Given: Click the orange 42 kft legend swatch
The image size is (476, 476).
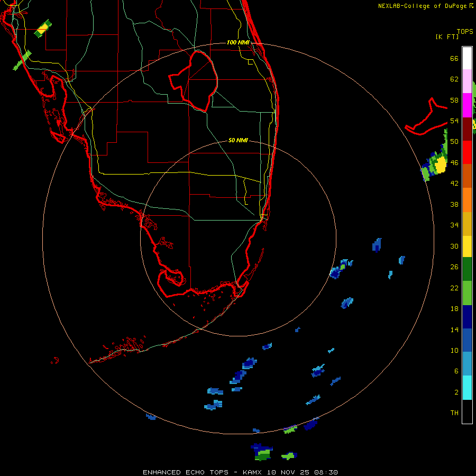Looking at the screenshot, I should click(467, 200).
